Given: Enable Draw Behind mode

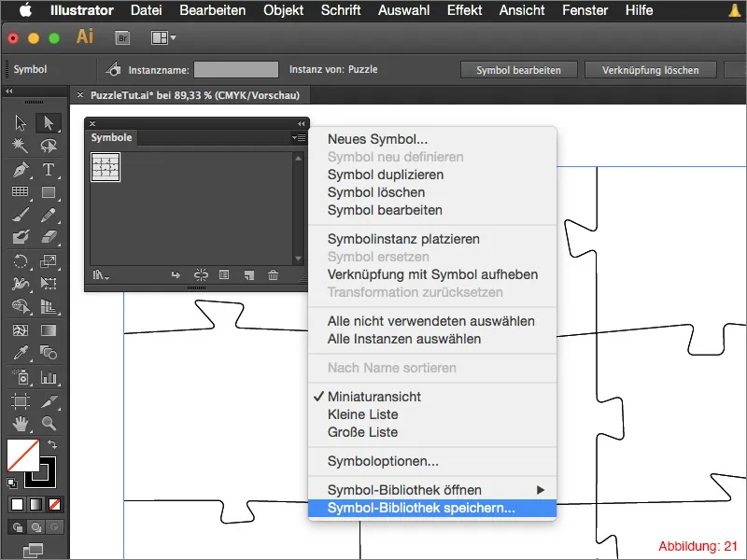Looking at the screenshot, I should [x=35, y=527].
